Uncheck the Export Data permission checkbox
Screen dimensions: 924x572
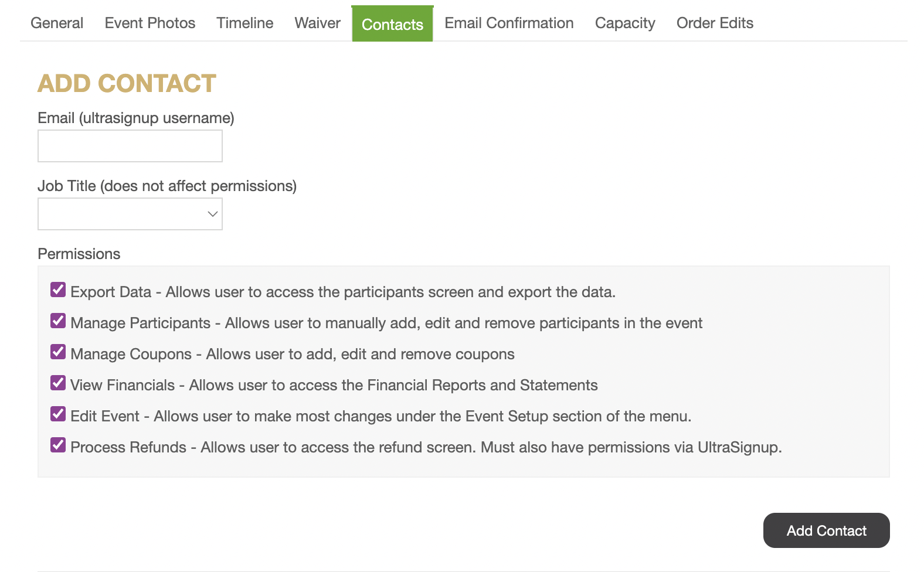(x=58, y=290)
